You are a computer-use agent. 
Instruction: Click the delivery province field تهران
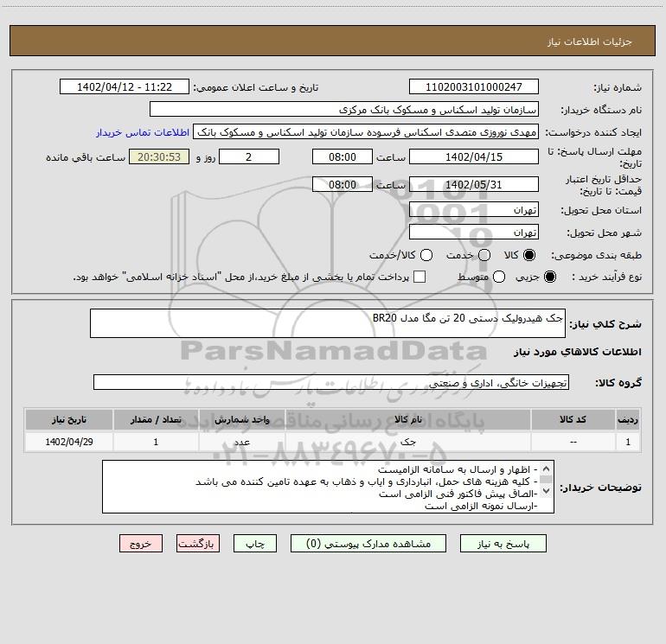tap(474, 210)
